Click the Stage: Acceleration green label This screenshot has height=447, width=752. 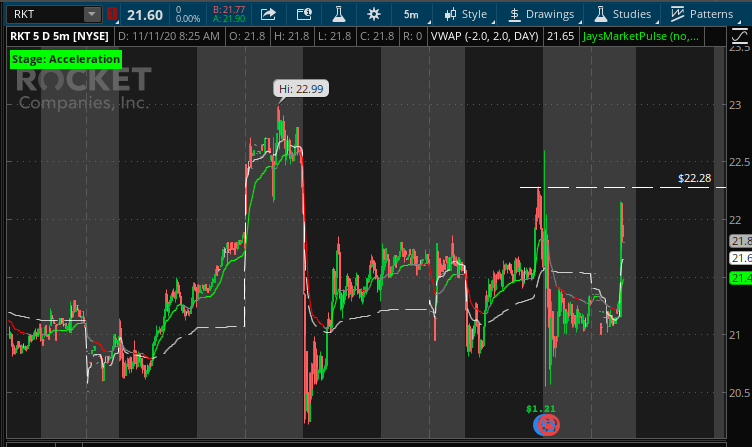click(x=66, y=59)
